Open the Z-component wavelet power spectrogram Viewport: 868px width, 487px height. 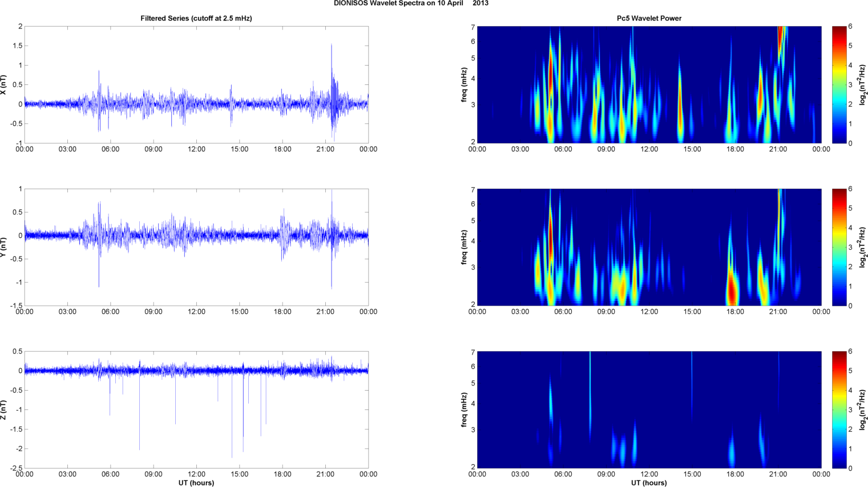pos(649,410)
